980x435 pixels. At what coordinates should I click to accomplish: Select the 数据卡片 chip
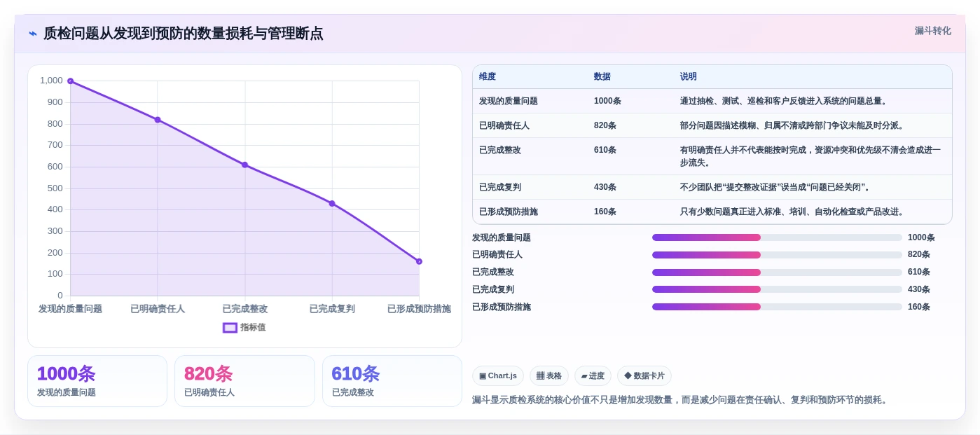point(644,376)
